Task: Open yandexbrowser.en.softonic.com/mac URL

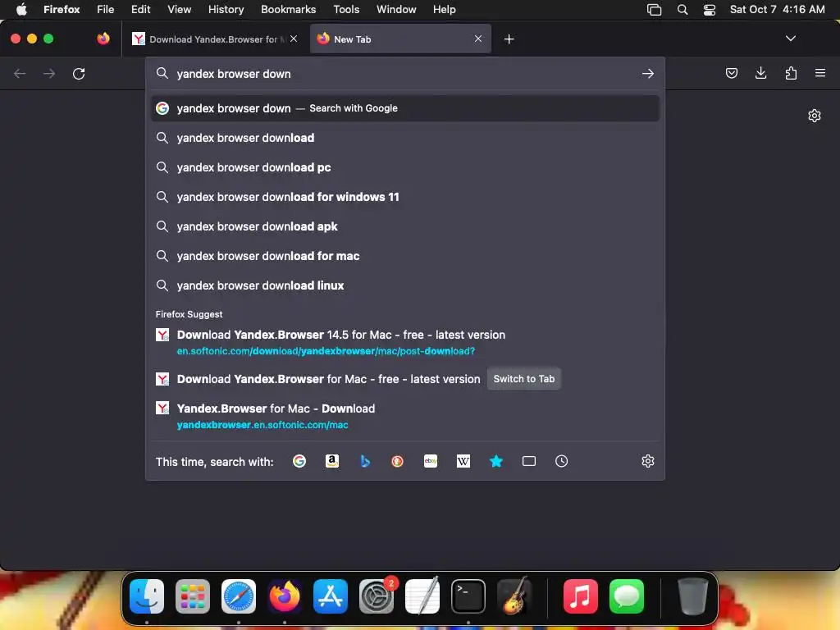Action: [x=262, y=425]
